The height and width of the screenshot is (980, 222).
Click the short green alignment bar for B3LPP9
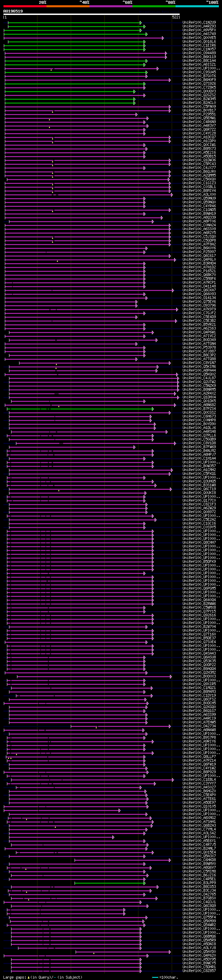(110, 883)
